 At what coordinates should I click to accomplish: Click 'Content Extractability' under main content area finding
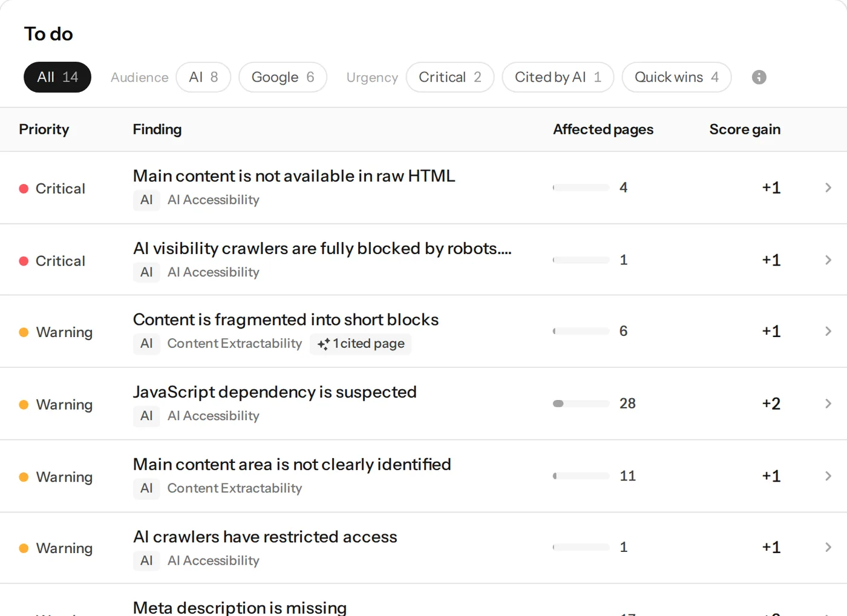coord(235,488)
